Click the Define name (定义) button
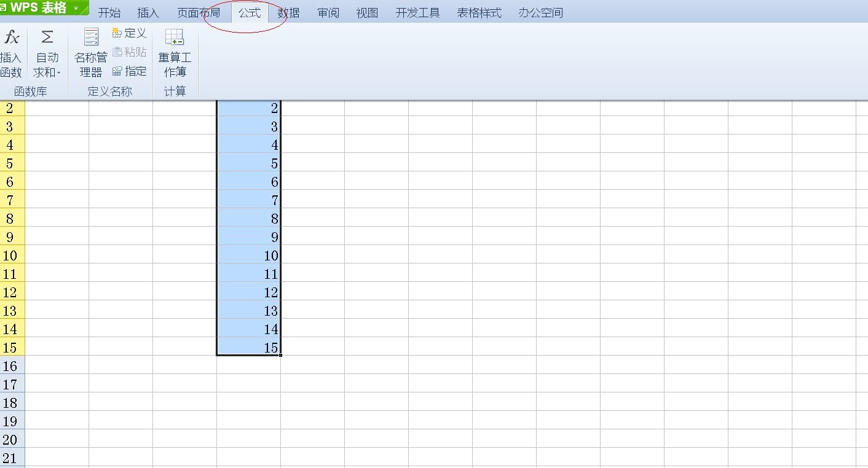The width and height of the screenshot is (868, 468). (130, 33)
